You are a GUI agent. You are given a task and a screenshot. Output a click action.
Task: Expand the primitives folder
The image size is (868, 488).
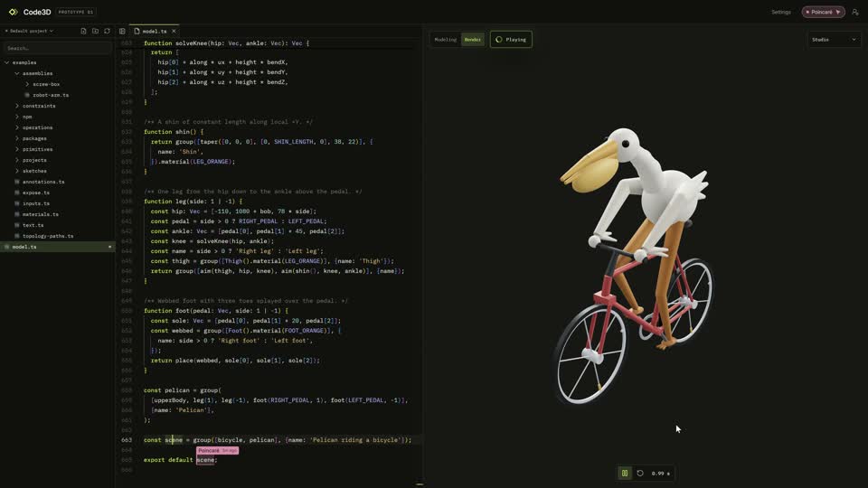[x=17, y=149]
